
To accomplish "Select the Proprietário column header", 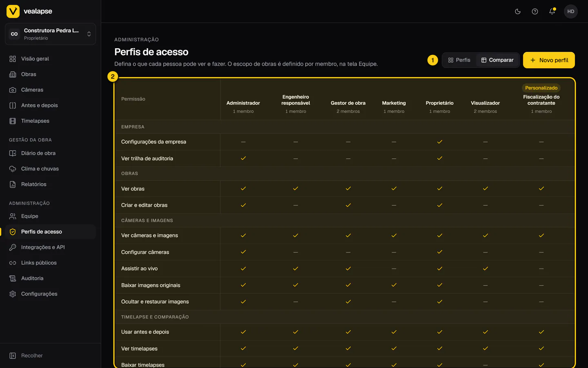I will (440, 103).
